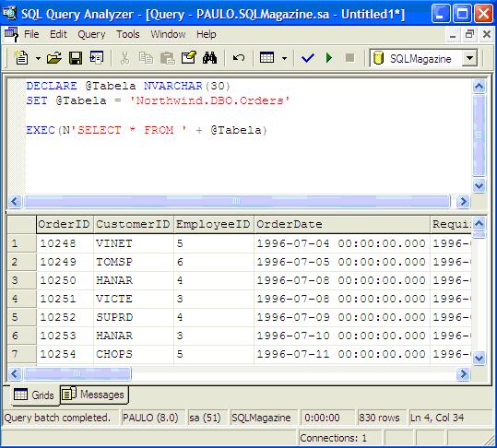Switch to the Messages tab
This screenshot has width=497, height=448.
tap(94, 395)
